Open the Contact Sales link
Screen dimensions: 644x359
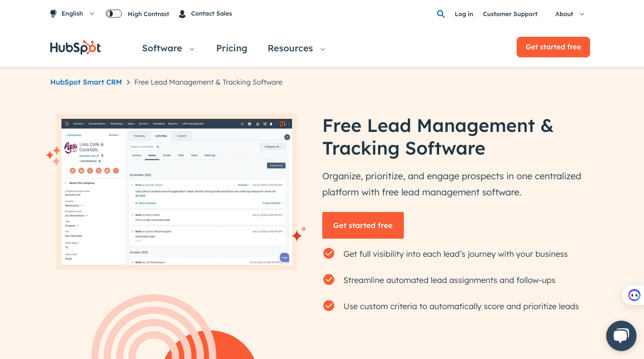(x=211, y=14)
